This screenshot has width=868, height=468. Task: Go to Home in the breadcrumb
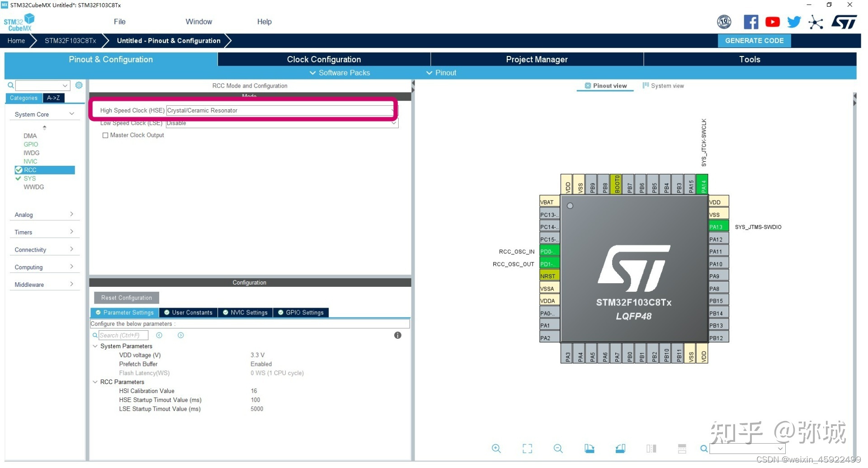tap(16, 41)
